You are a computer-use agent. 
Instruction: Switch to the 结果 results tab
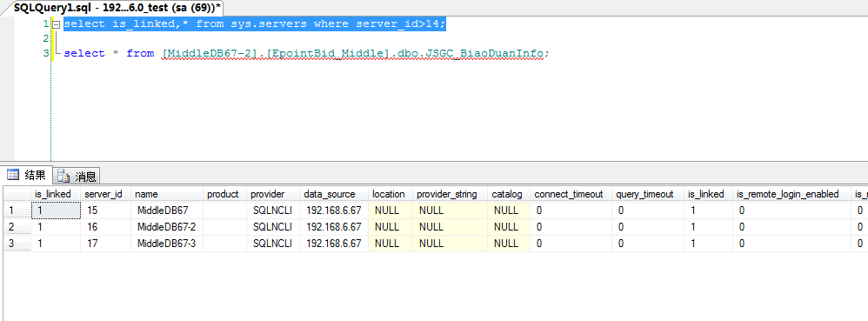click(27, 176)
